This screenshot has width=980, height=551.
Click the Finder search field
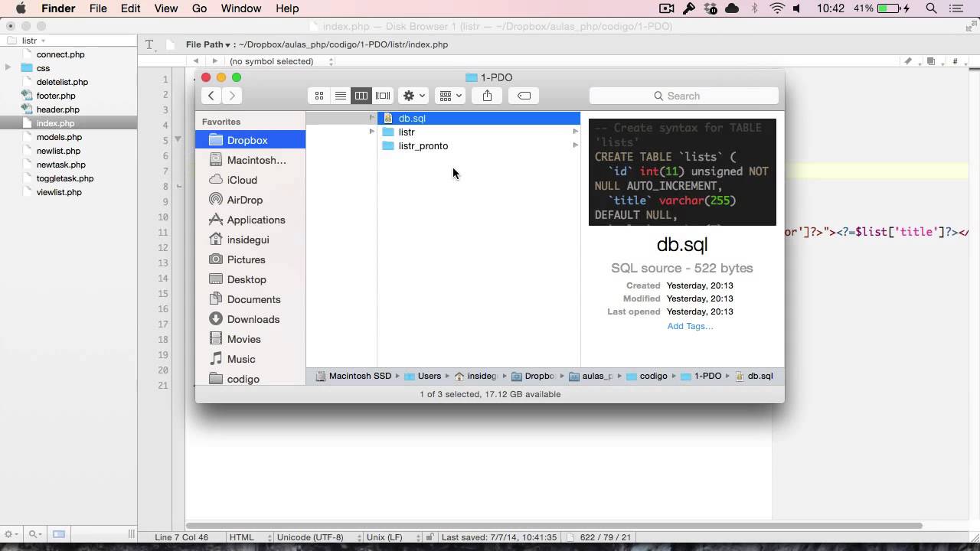(684, 96)
